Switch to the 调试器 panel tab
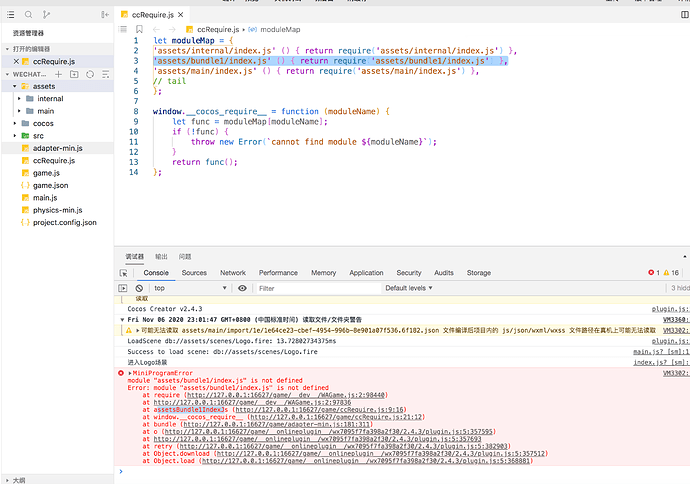The width and height of the screenshot is (690, 484). tap(134, 257)
